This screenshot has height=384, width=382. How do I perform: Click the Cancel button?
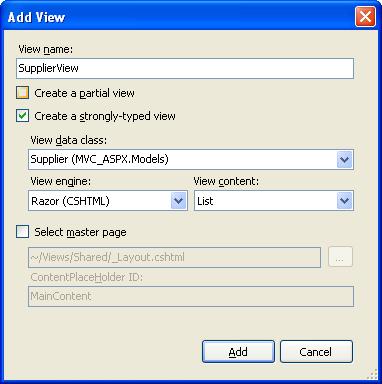point(316,352)
